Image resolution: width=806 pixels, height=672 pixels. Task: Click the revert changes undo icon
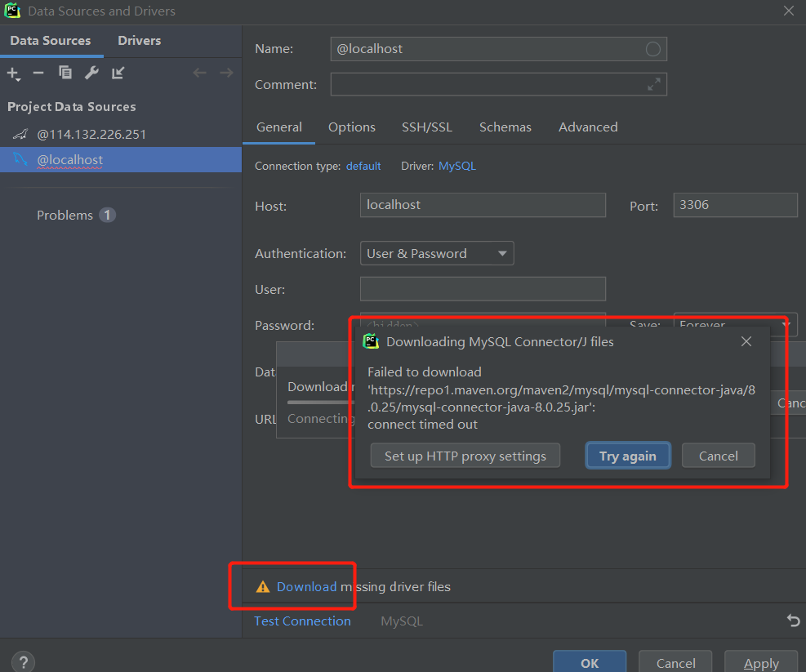pyautogui.click(x=793, y=621)
